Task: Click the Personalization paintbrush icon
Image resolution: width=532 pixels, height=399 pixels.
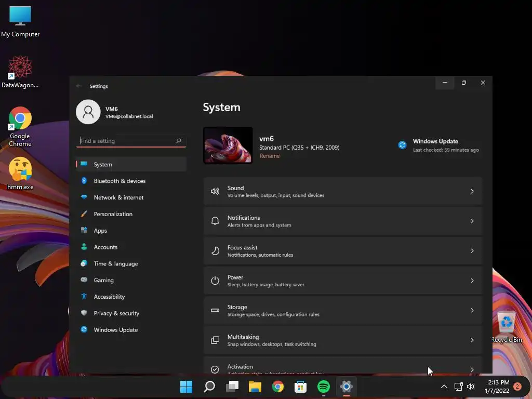Action: (x=84, y=214)
